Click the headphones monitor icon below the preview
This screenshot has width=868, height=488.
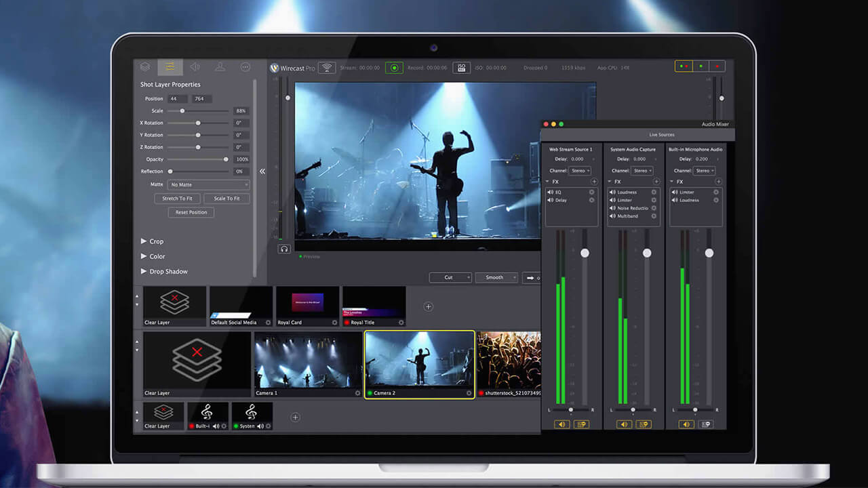coord(285,249)
